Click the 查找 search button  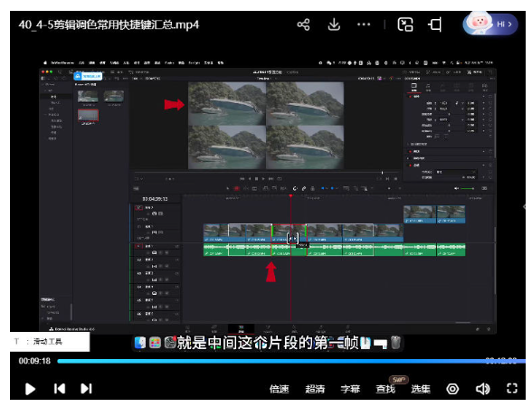point(385,389)
